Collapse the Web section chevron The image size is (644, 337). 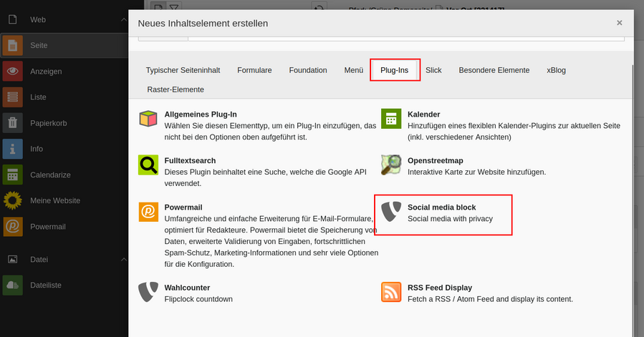click(x=124, y=20)
